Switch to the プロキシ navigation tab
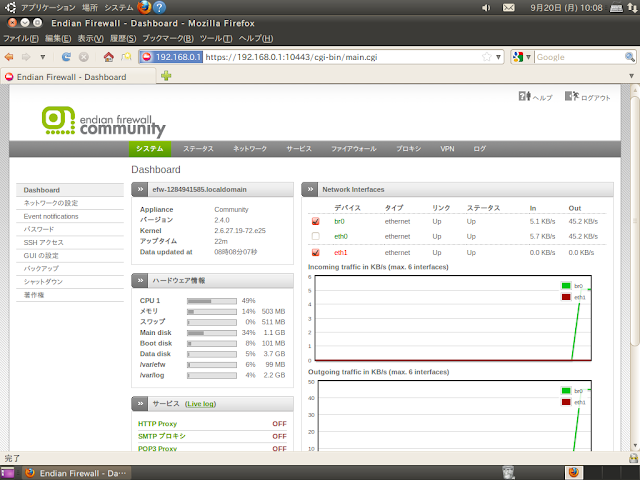This screenshot has width=640, height=480. point(409,149)
